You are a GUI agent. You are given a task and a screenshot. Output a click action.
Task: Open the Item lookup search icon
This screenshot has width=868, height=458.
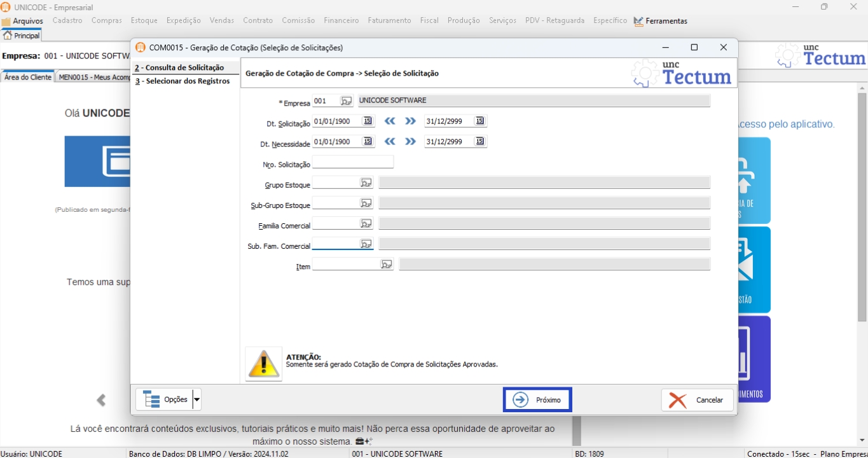[x=386, y=265]
